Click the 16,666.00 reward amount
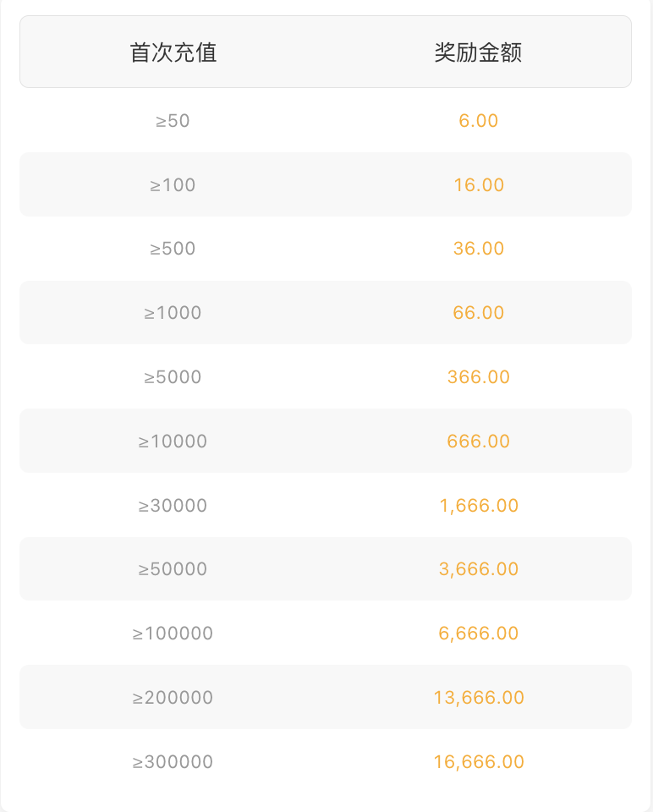653x812 pixels. tap(479, 762)
